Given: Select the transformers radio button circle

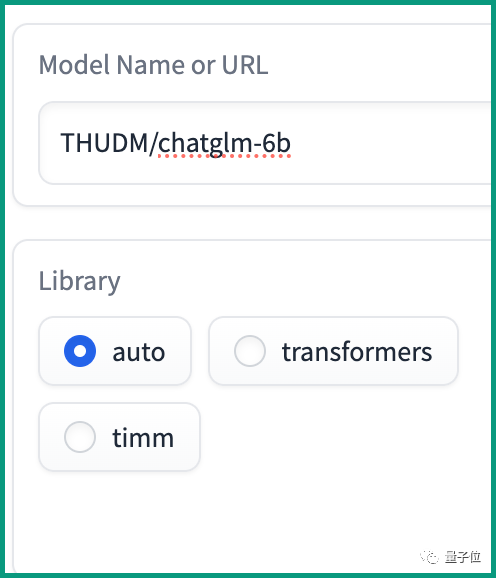Looking at the screenshot, I should 250,351.
